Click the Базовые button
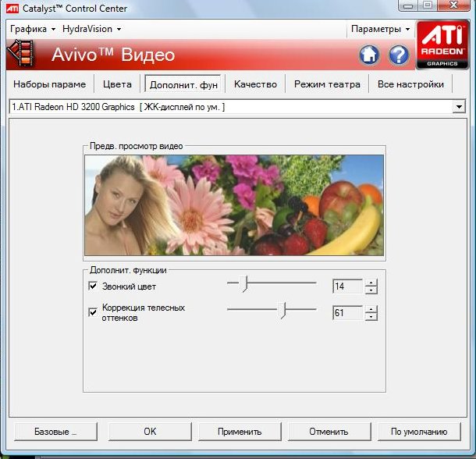The width and height of the screenshot is (476, 459). pos(55,432)
